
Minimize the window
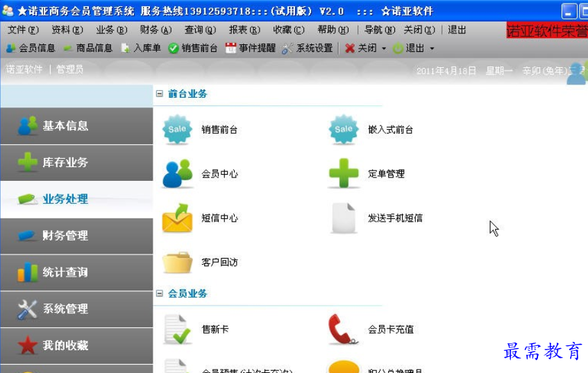569,11
